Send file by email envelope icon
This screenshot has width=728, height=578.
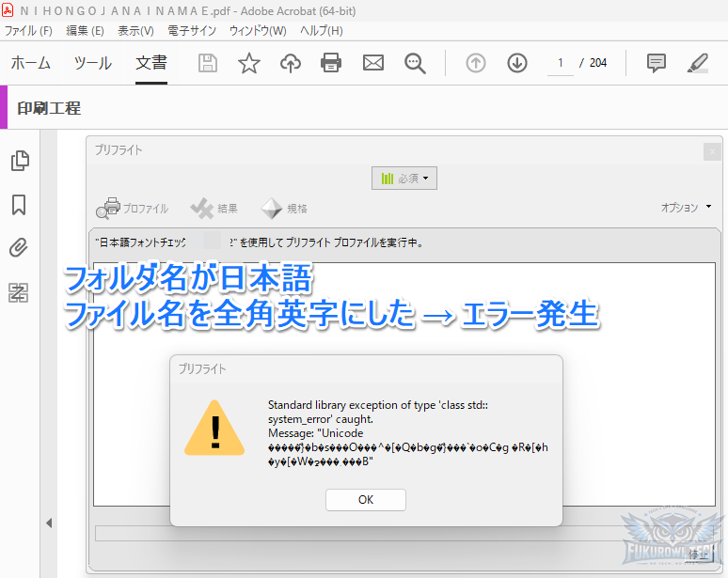pyautogui.click(x=373, y=63)
